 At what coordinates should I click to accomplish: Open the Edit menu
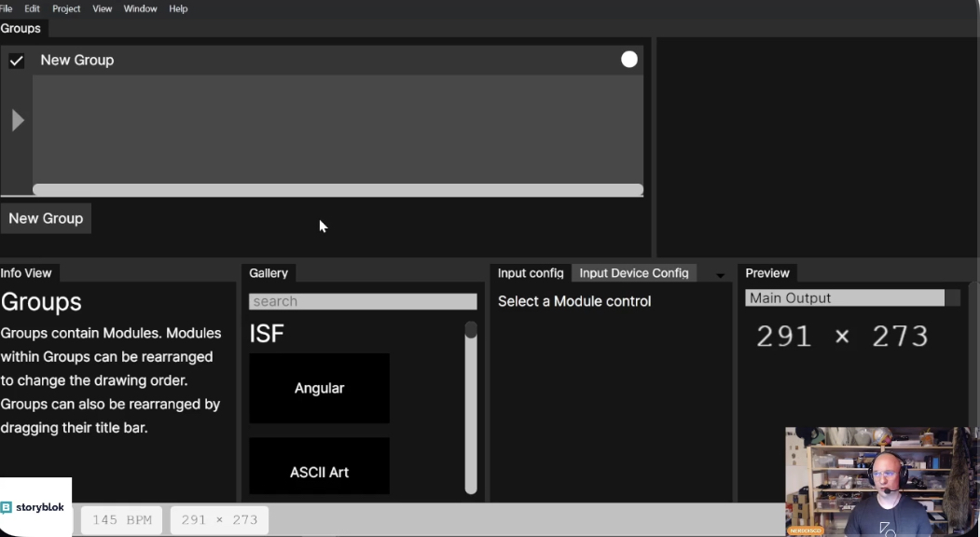pyautogui.click(x=32, y=8)
